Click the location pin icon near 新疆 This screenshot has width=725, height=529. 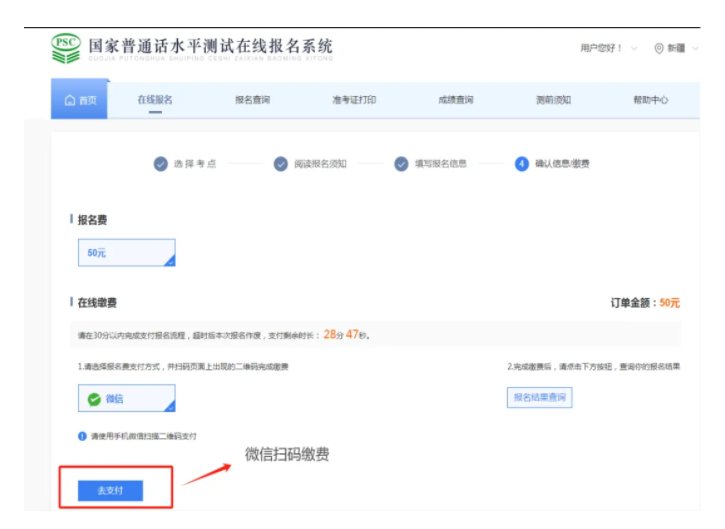[658, 48]
